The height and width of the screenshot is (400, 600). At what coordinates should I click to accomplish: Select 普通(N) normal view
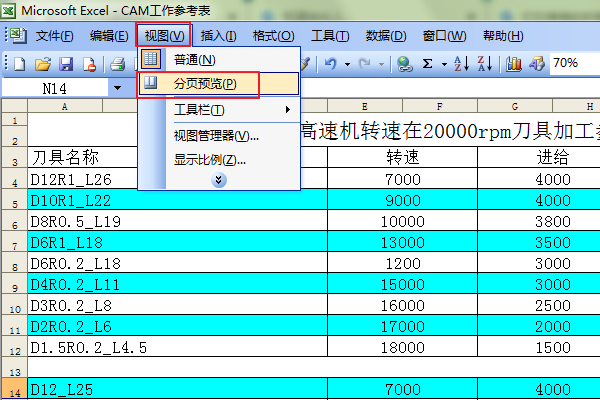[219, 60]
